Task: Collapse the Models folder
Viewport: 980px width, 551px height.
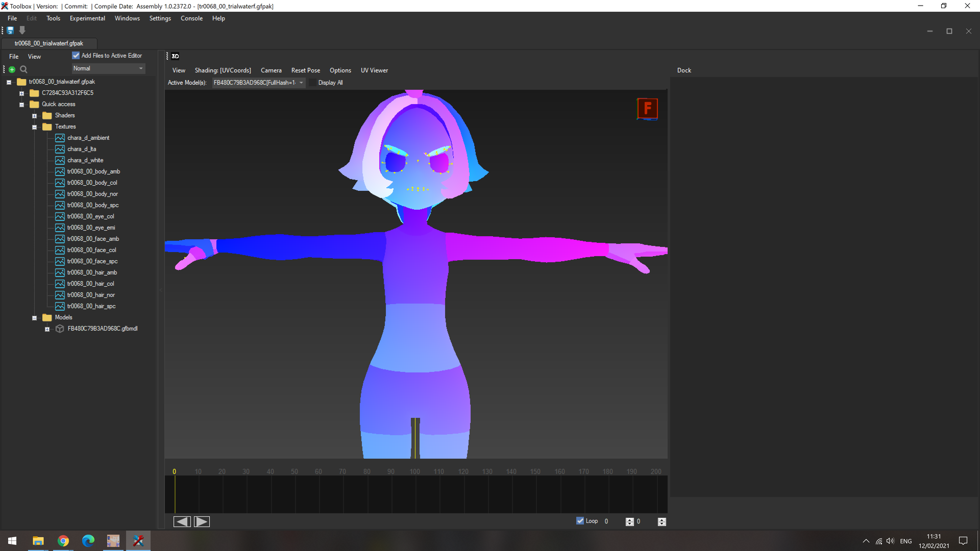Action: tap(34, 318)
